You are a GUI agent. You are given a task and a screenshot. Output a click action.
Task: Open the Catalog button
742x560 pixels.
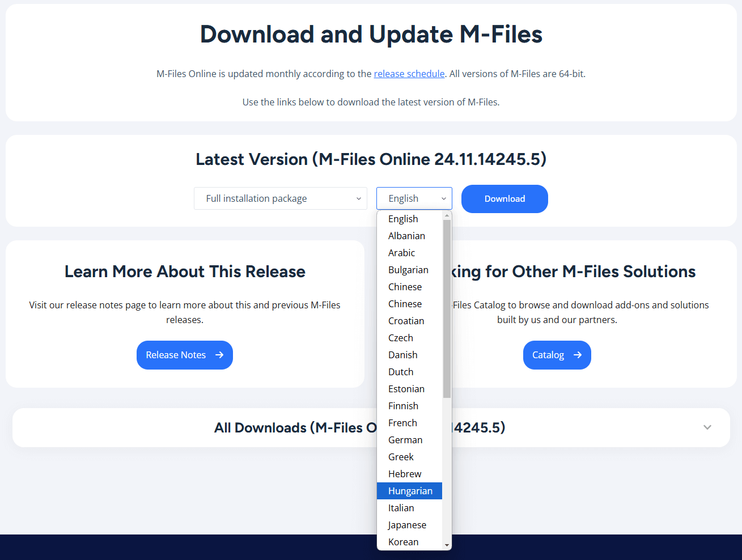[557, 355]
